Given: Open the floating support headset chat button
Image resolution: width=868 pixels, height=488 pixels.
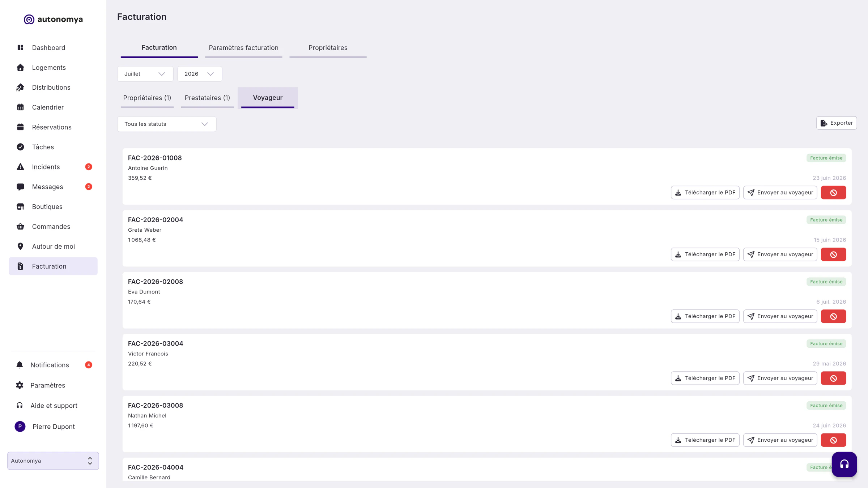Looking at the screenshot, I should [x=844, y=465].
